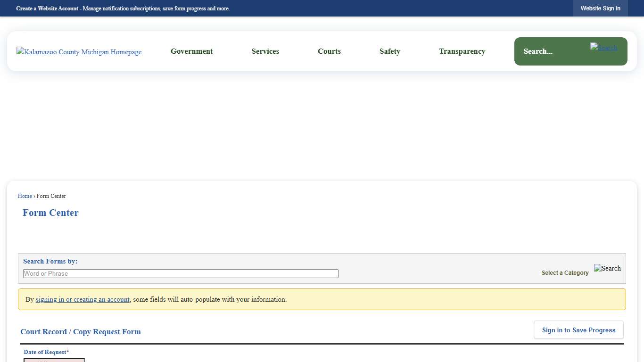
Task: Click the Court Record / Copy Request Form heading
Action: pyautogui.click(x=80, y=331)
